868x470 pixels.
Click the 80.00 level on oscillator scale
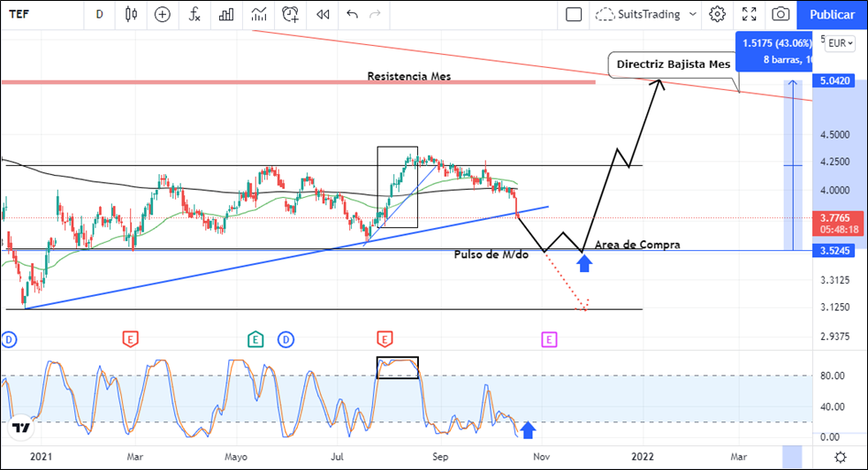[833, 375]
